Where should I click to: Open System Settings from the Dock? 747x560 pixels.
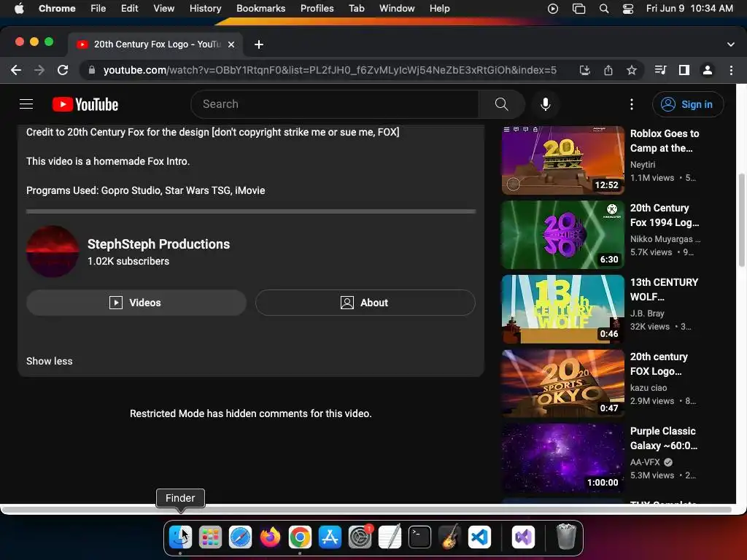(360, 537)
